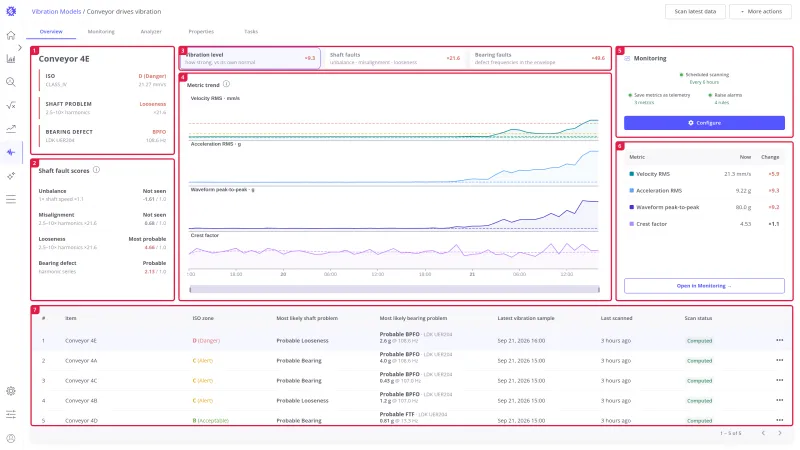Select the Vibration level card
800x450 pixels.
click(x=250, y=58)
